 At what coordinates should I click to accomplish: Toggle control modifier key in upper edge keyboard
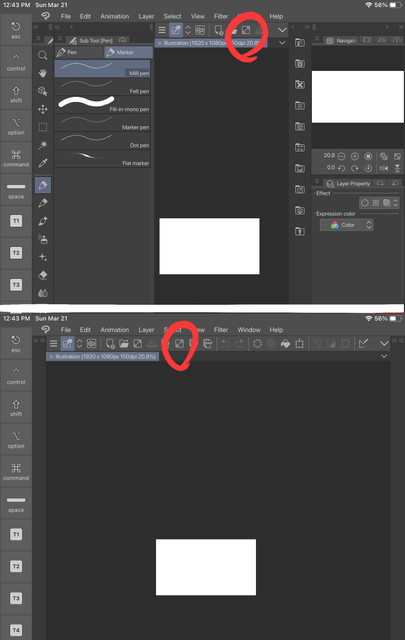[x=16, y=62]
